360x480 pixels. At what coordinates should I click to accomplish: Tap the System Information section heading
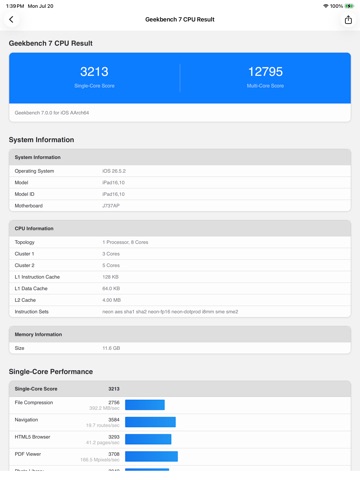pyautogui.click(x=41, y=140)
